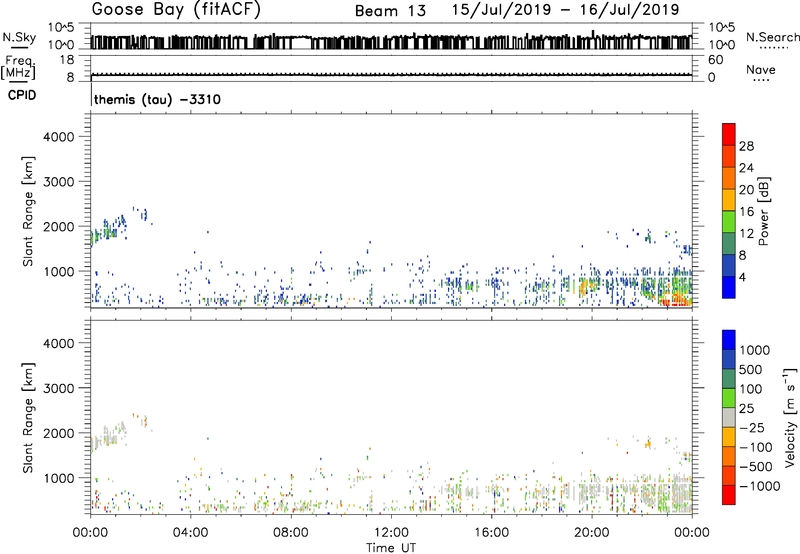
Task: Click the 'Beam 13' label
Action: coord(390,11)
